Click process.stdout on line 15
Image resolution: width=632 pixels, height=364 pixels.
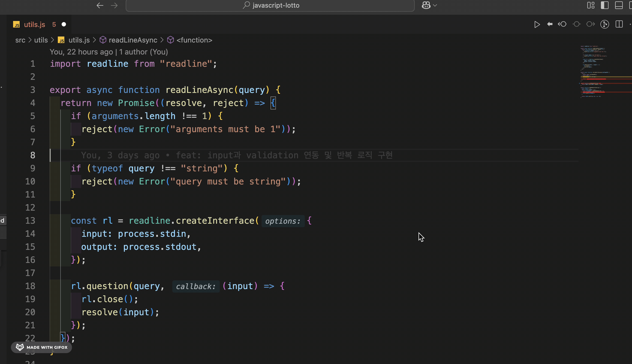160,247
